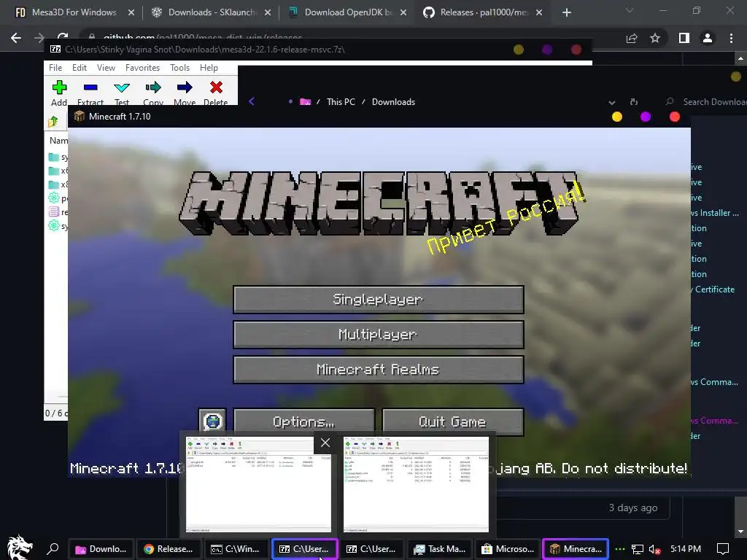Click Chrome's forward navigation arrow
This screenshot has height=560, width=747.
[39, 38]
